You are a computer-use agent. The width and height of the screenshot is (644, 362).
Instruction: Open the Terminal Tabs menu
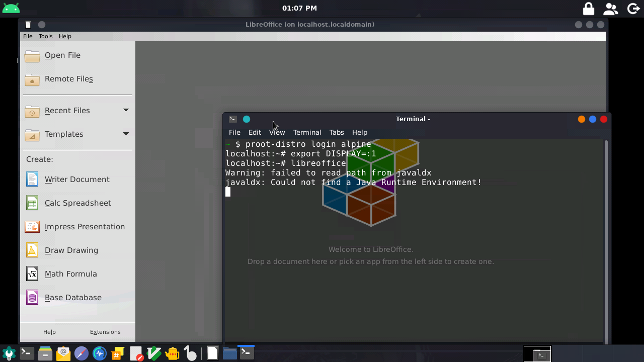pos(337,132)
